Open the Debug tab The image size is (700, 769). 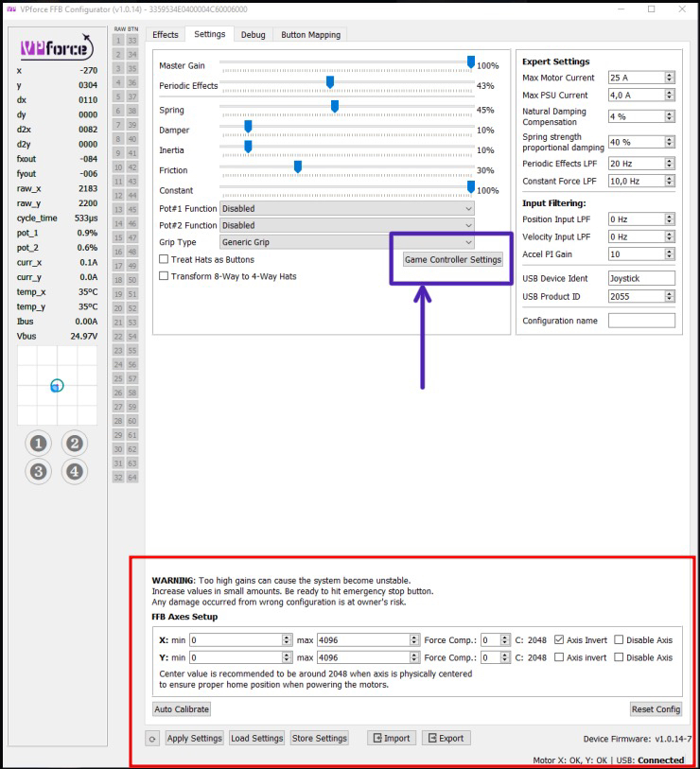click(x=254, y=35)
